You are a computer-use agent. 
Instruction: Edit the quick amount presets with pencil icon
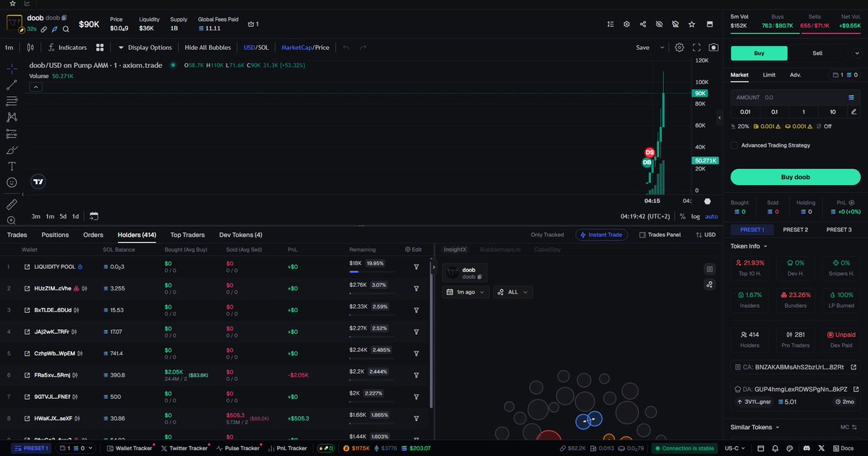(854, 112)
